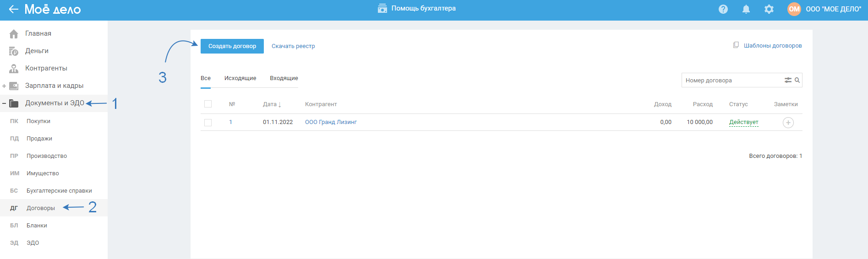Click the Скачать реестр link
The width and height of the screenshot is (868, 259).
point(293,46)
